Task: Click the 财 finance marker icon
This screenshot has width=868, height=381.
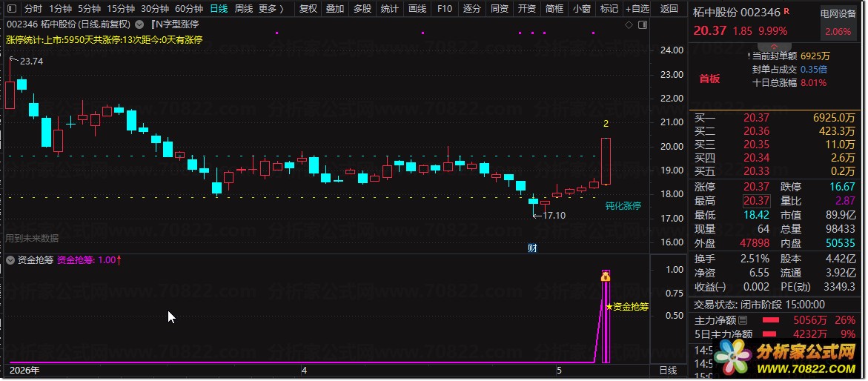Action: tap(532, 248)
